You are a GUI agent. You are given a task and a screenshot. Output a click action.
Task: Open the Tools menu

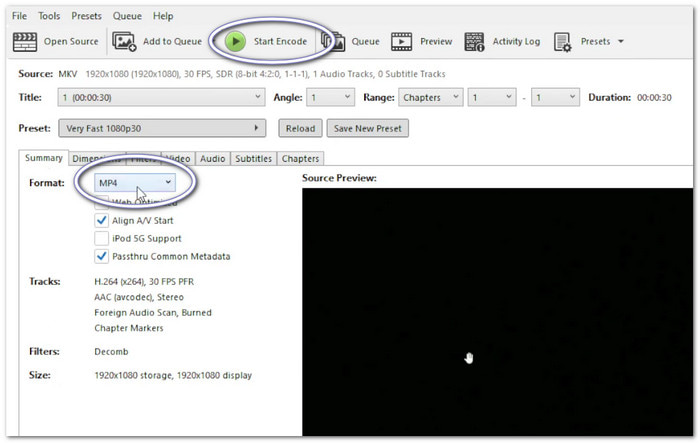49,16
